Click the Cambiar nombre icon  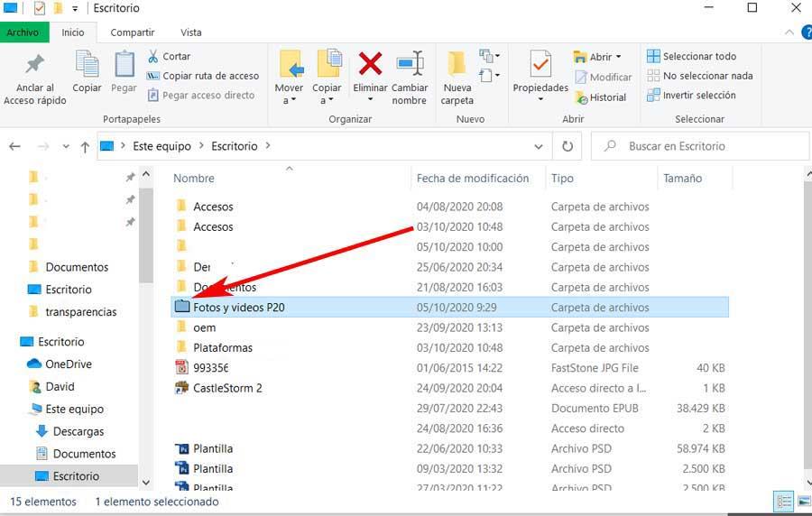pyautogui.click(x=410, y=64)
